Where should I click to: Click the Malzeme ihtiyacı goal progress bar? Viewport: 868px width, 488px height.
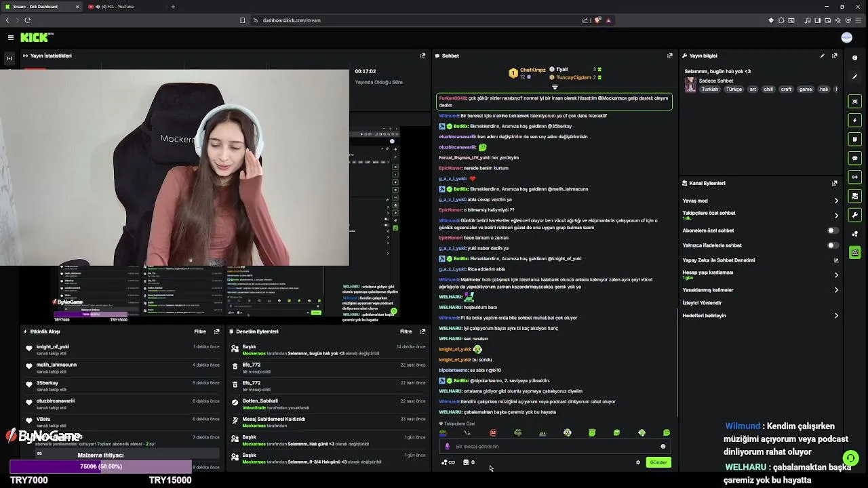pos(101,466)
